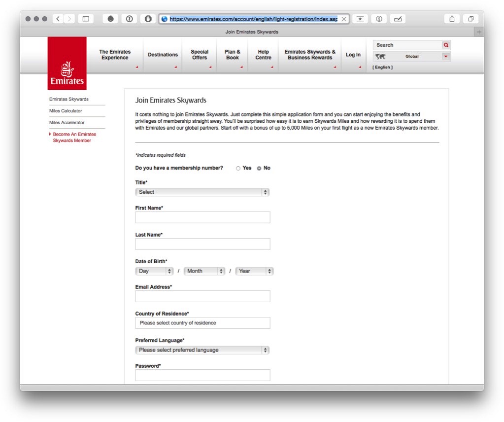Click the First Name input field
This screenshot has height=422, width=504.
[x=202, y=217]
